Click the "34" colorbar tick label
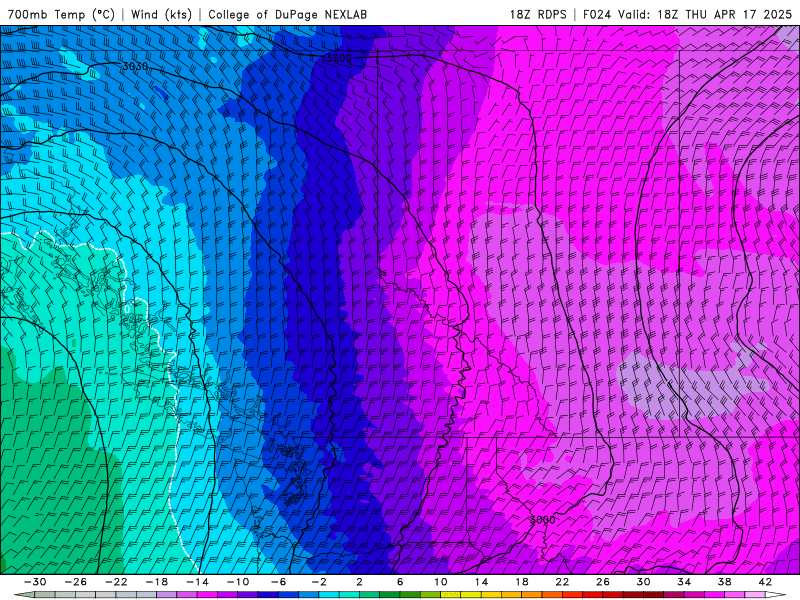This screenshot has width=800, height=600. [684, 582]
